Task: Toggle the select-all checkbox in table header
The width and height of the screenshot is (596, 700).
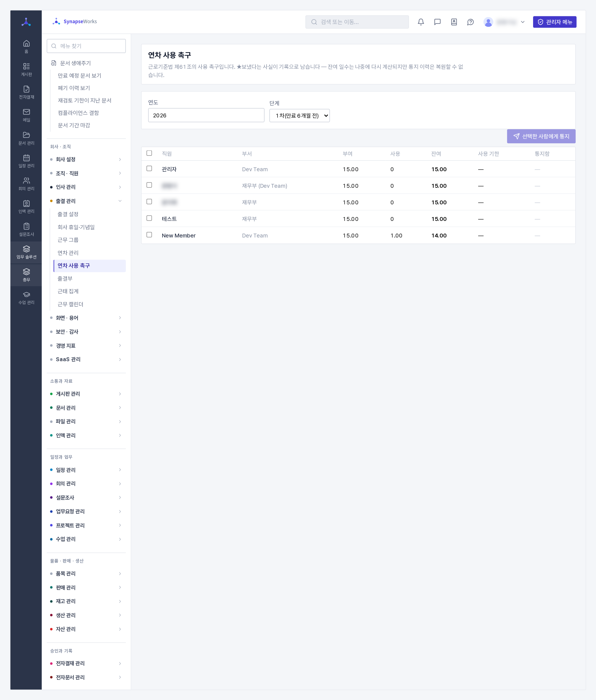Action: click(149, 153)
